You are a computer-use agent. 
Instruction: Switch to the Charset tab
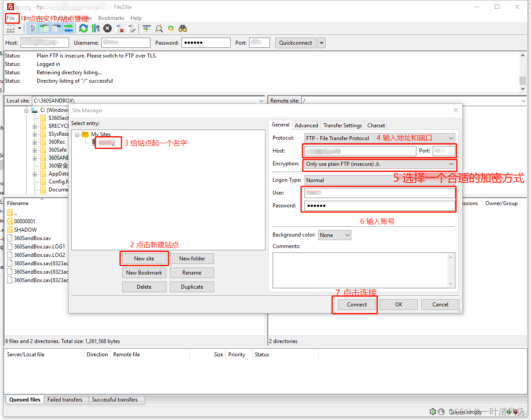(376, 126)
